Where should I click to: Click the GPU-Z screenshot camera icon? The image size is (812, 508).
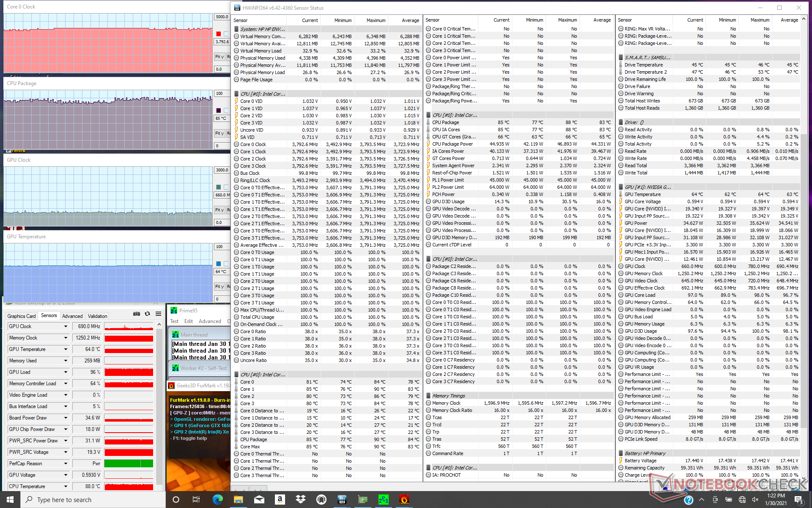coord(136,314)
